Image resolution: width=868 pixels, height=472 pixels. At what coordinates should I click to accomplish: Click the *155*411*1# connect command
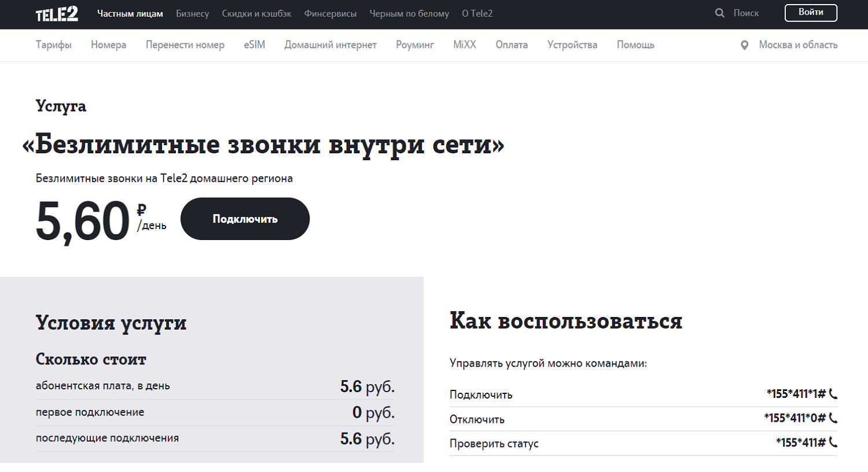coord(796,394)
